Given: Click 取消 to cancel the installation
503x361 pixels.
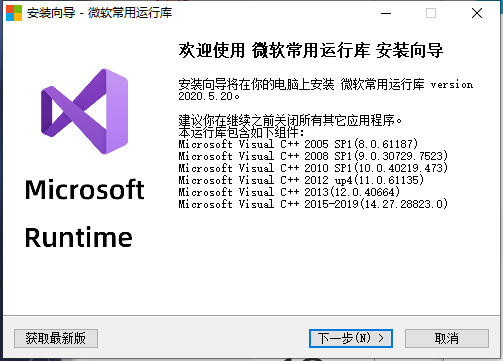Looking at the screenshot, I should tap(447, 338).
